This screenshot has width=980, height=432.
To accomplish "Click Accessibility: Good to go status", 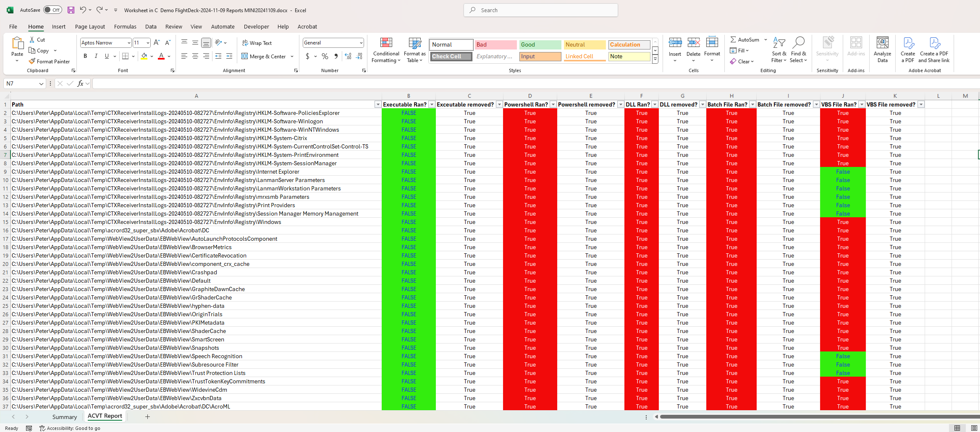I will 70,428.
